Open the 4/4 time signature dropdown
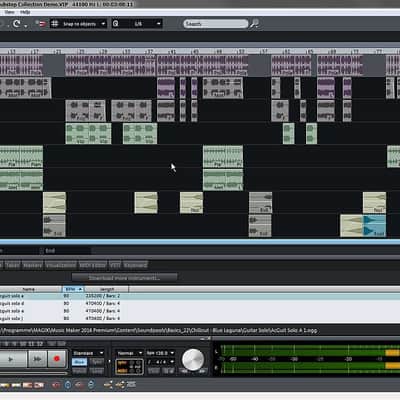 (160, 362)
